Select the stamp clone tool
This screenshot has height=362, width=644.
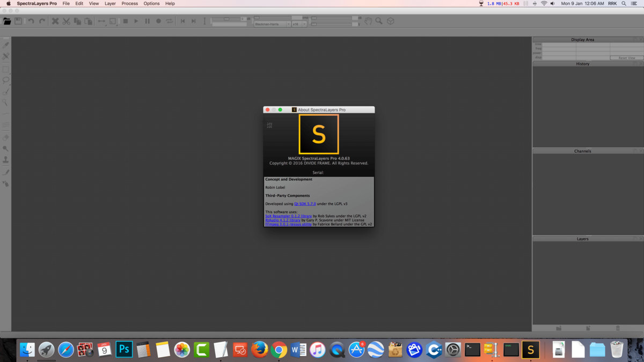pos(6,160)
